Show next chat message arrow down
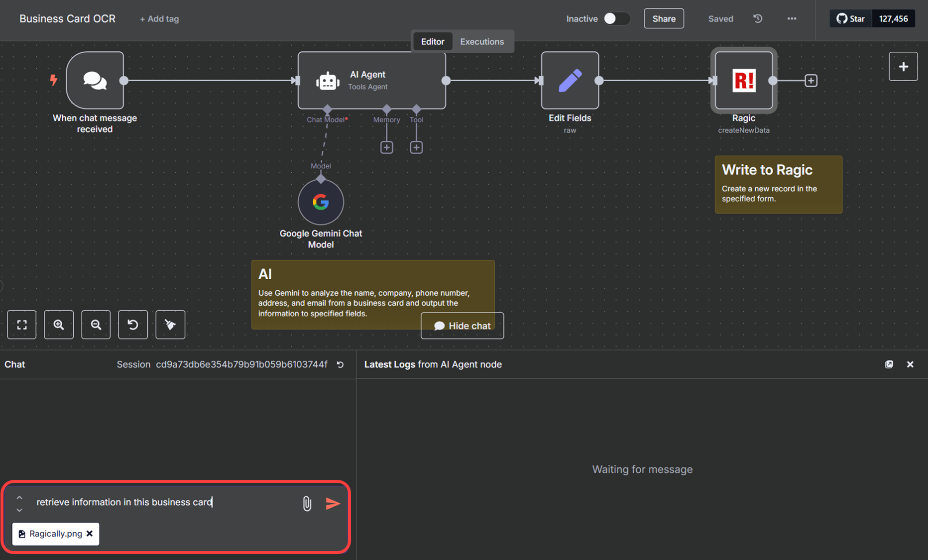 (x=19, y=510)
